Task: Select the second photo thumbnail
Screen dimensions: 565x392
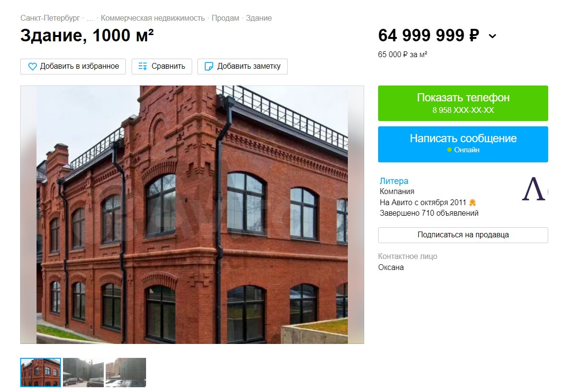Action: point(83,373)
